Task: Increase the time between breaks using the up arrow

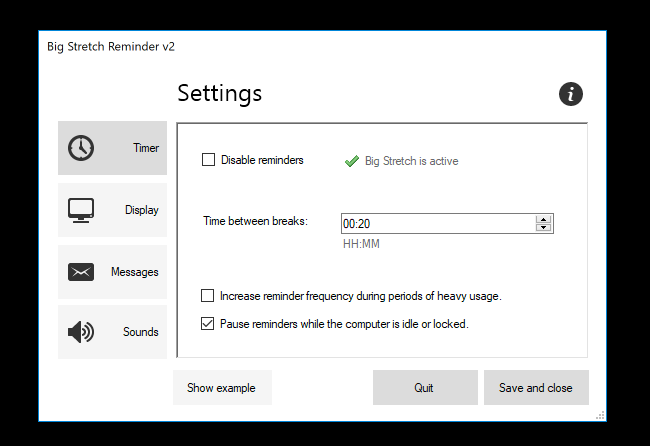Action: 543,219
